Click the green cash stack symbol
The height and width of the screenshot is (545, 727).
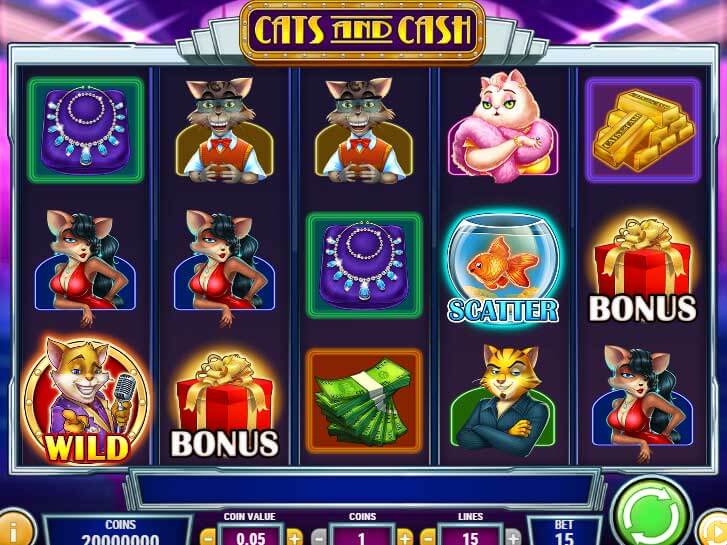364,401
